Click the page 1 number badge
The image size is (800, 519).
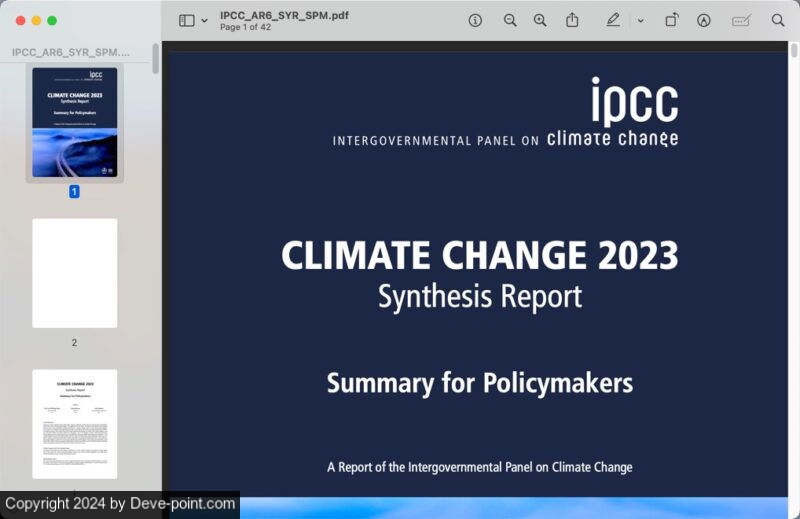[x=74, y=191]
